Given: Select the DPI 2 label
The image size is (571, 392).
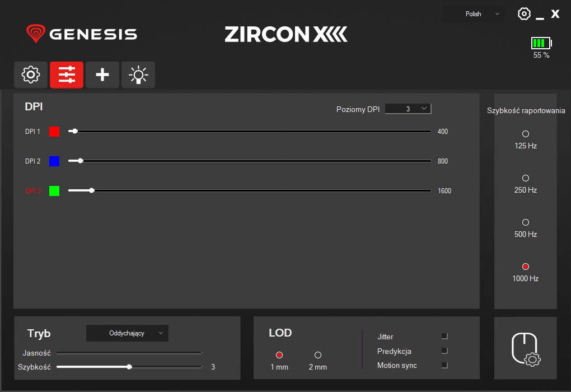Looking at the screenshot, I should [33, 161].
